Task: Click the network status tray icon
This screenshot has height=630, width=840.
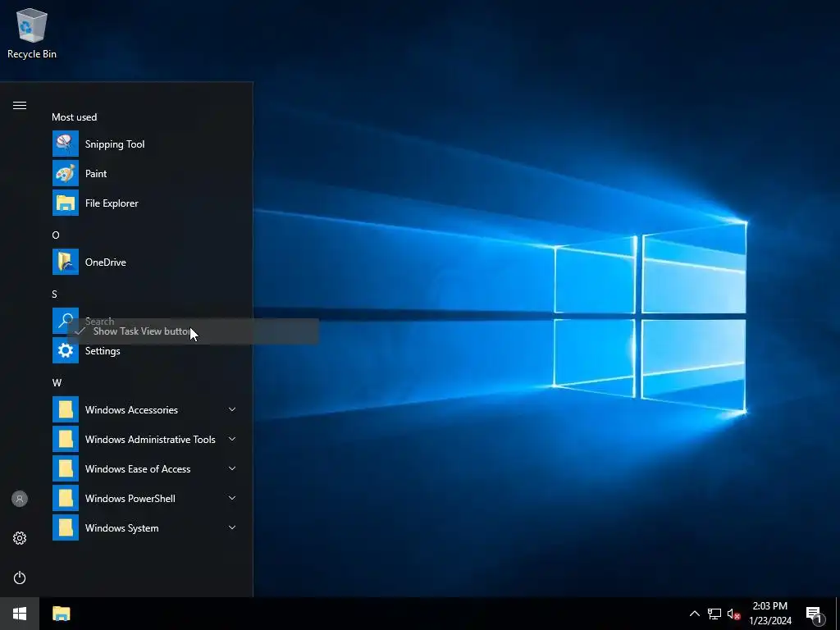Action: pyautogui.click(x=714, y=614)
